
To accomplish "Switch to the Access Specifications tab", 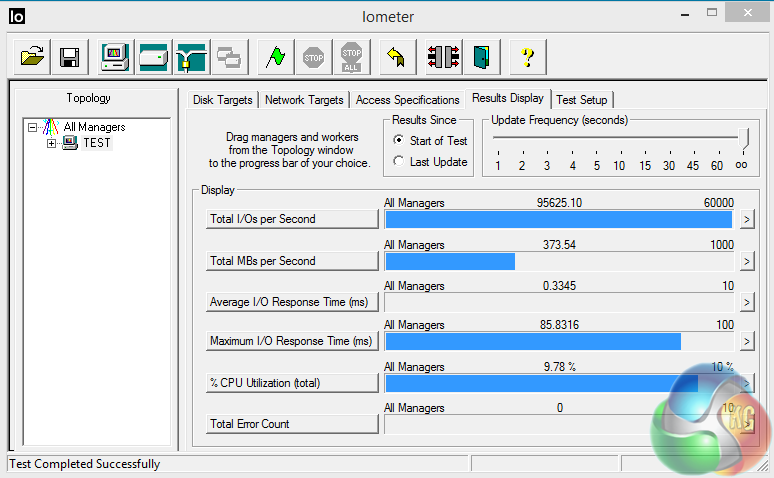I will pyautogui.click(x=408, y=100).
